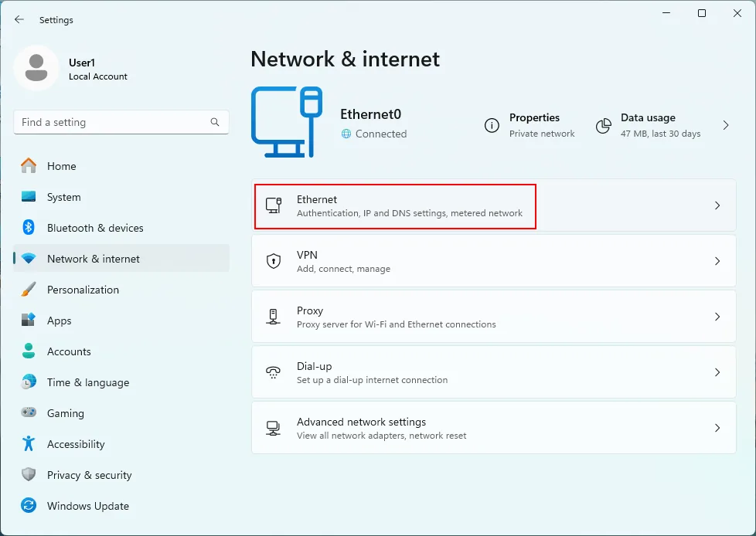Minimize the Settings window
The image size is (756, 536).
click(x=667, y=13)
